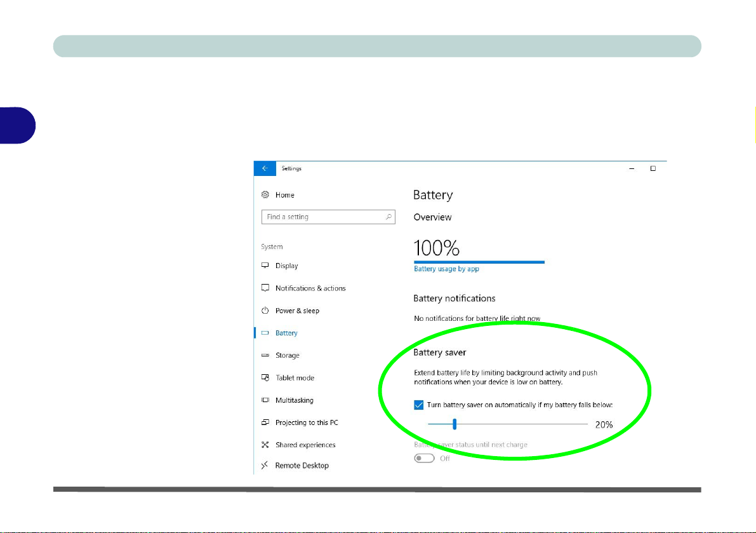Click the 100% battery percentage text
This screenshot has width=756, height=533.
tap(436, 248)
